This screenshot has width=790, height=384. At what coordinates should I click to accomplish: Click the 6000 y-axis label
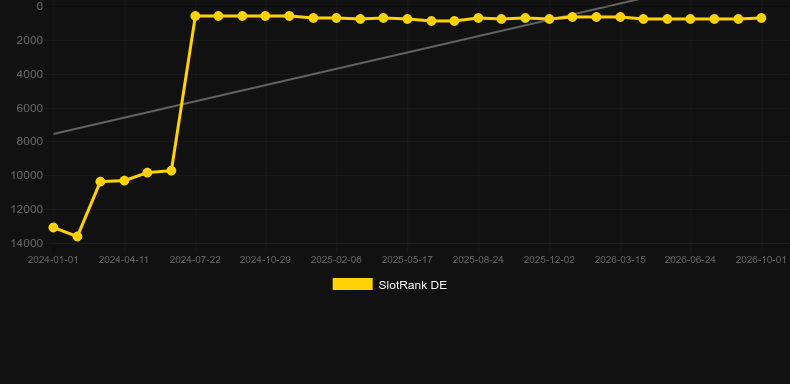coord(30,108)
